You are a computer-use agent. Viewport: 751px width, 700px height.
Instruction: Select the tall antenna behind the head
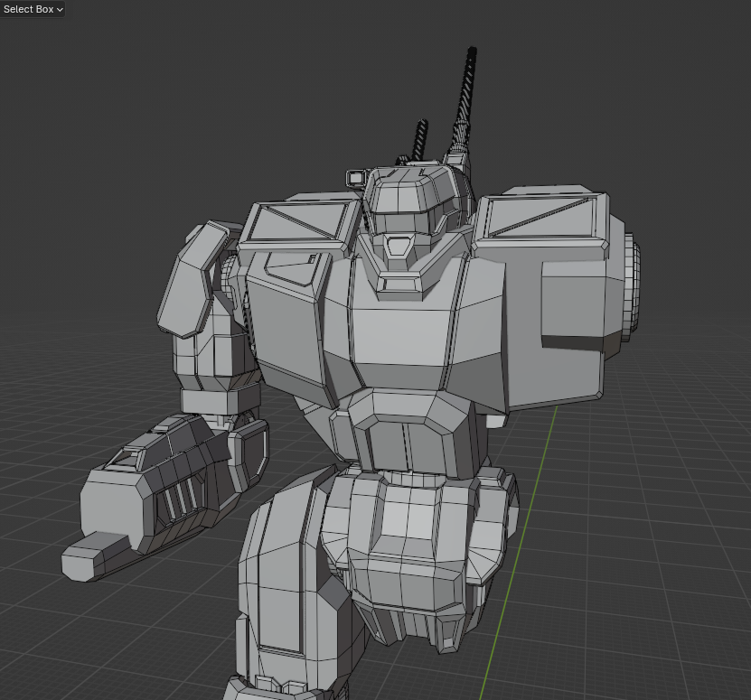pyautogui.click(x=468, y=90)
